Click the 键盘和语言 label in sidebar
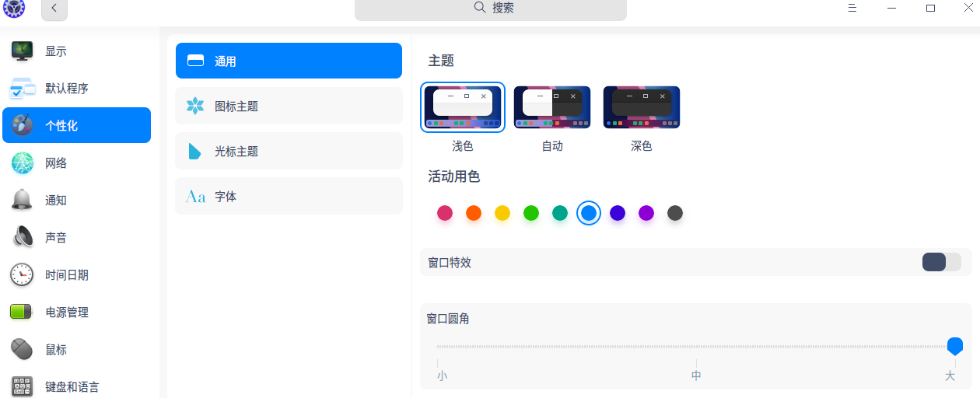 (x=72, y=386)
